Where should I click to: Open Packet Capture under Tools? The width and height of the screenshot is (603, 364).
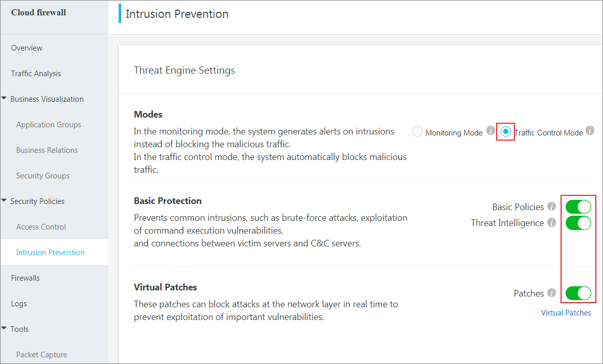pyautogui.click(x=41, y=354)
